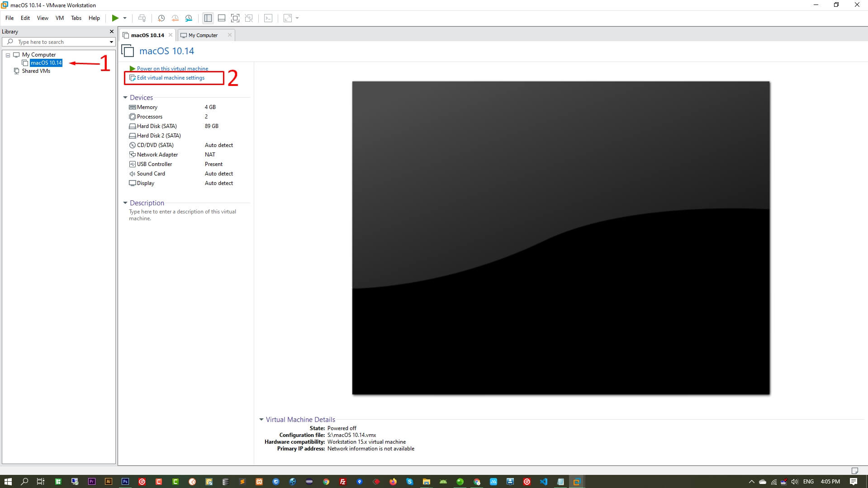Open the Windows Start menu
The height and width of the screenshot is (488, 868).
point(8,482)
